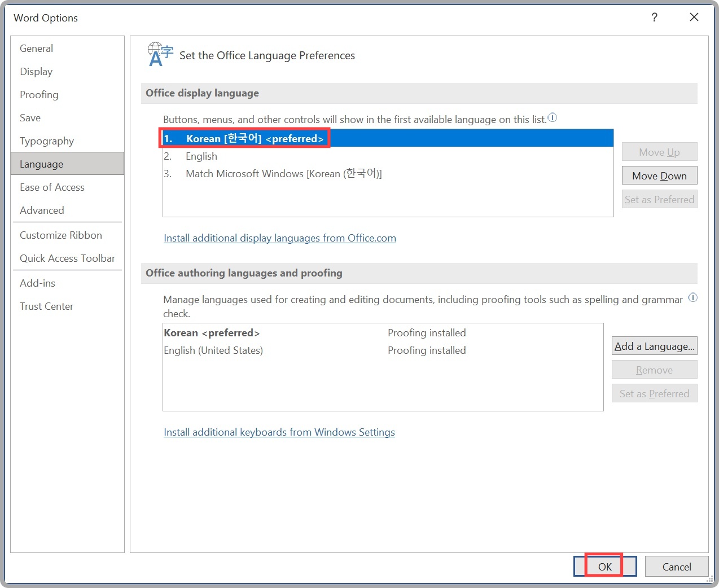Click the Add a Language button

coord(654,346)
